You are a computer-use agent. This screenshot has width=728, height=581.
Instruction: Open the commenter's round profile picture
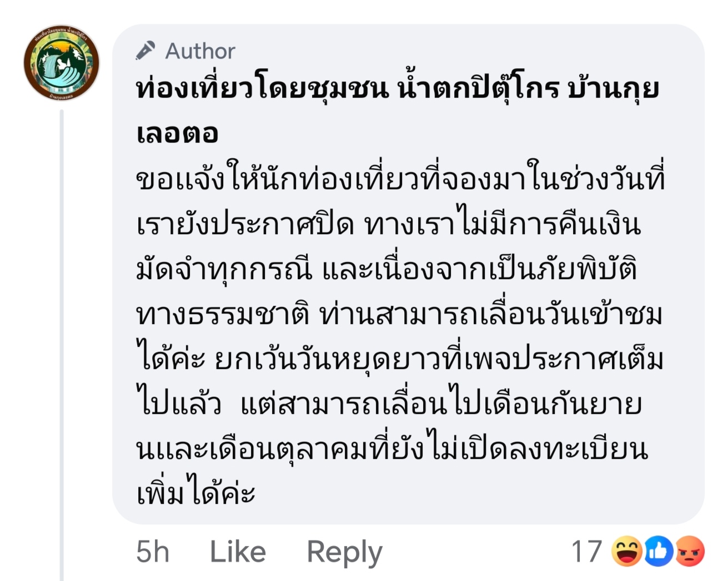click(61, 63)
